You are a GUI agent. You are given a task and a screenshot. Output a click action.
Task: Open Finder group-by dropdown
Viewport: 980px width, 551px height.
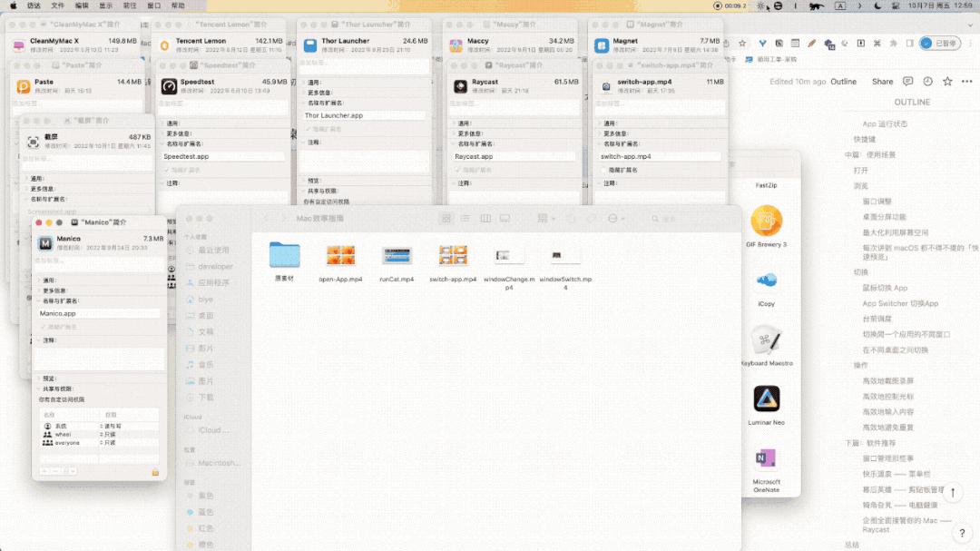point(545,218)
